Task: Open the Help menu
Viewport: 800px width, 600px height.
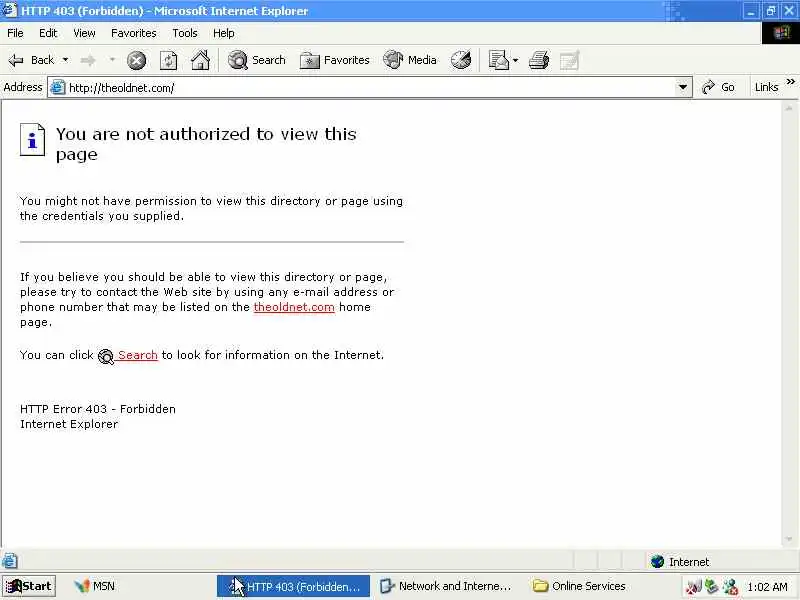Action: 223,33
